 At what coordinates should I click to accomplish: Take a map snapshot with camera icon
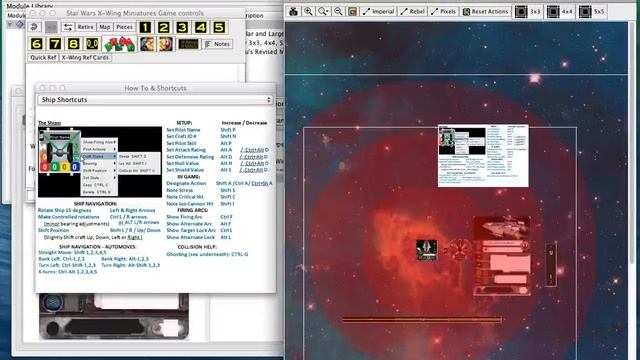pos(293,11)
